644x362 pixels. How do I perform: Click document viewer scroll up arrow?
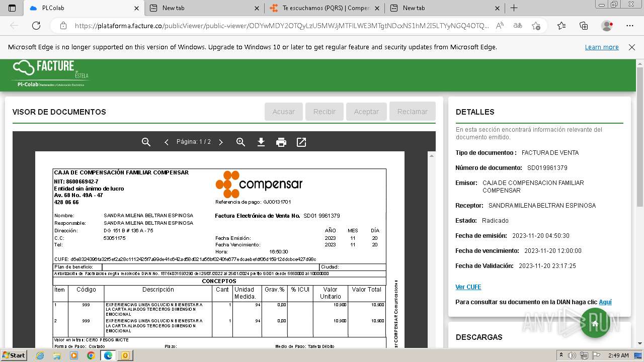pos(431,156)
